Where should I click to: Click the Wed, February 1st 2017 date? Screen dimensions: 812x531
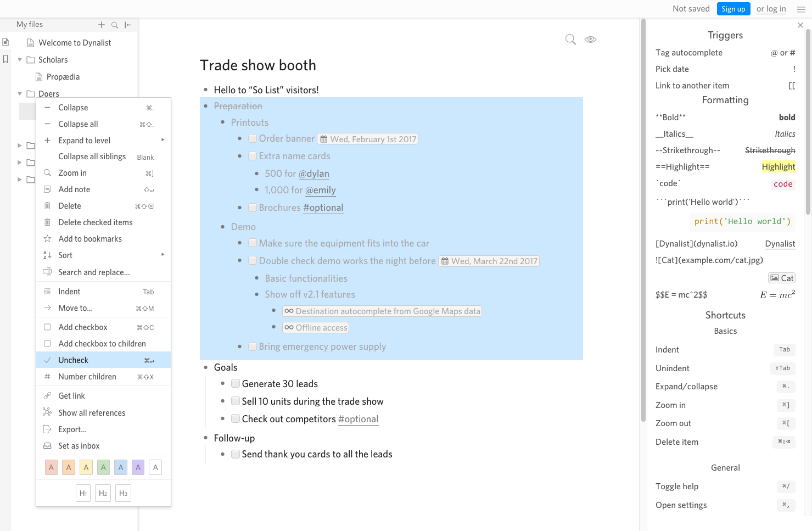point(368,139)
